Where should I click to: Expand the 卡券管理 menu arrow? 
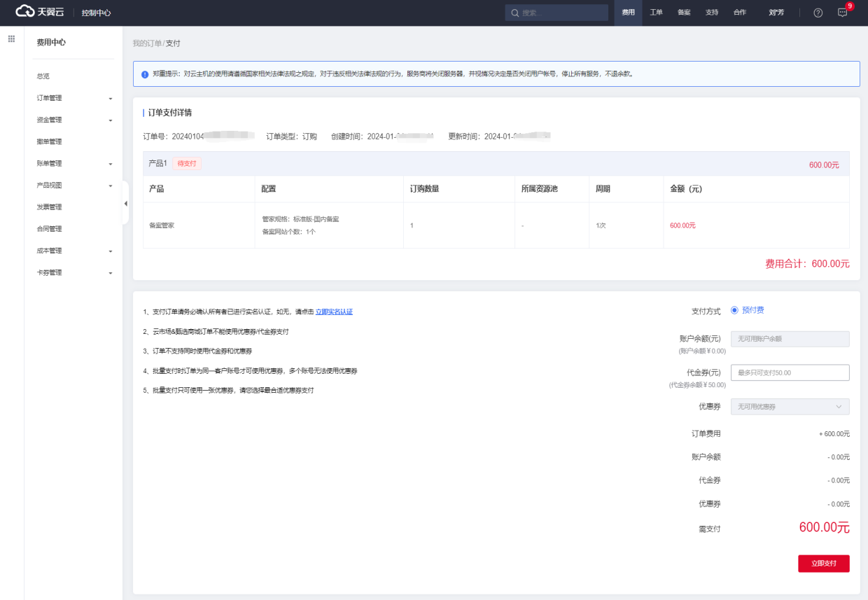111,273
